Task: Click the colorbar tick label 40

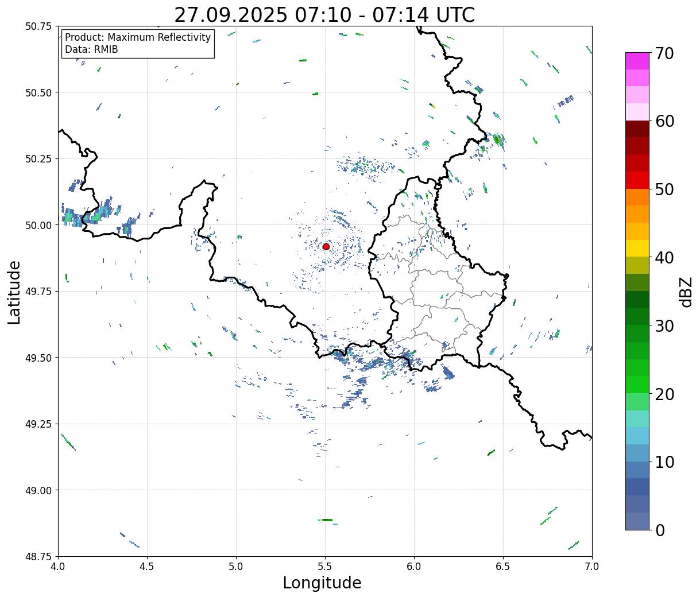Action: point(664,257)
